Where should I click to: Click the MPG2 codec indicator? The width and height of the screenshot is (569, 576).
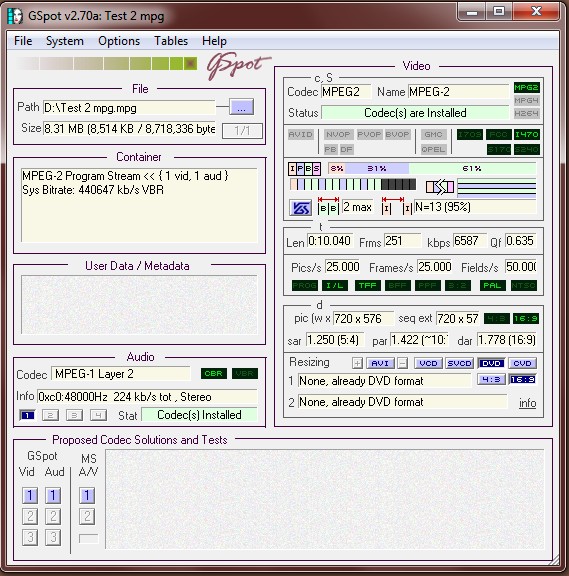point(526,87)
